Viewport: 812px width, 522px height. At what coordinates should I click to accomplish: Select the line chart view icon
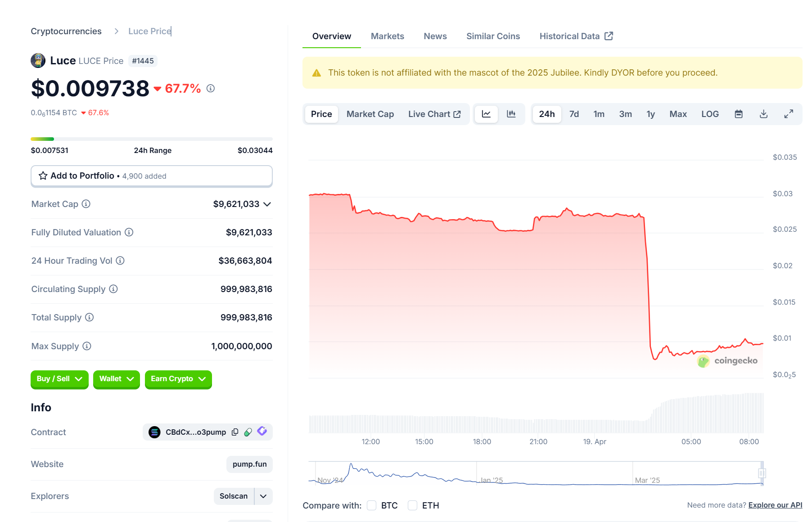(486, 114)
